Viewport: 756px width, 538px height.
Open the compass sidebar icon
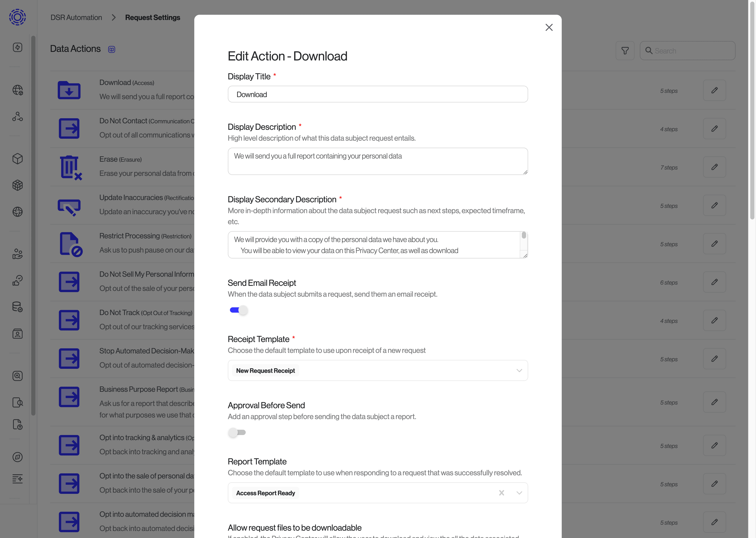click(17, 457)
